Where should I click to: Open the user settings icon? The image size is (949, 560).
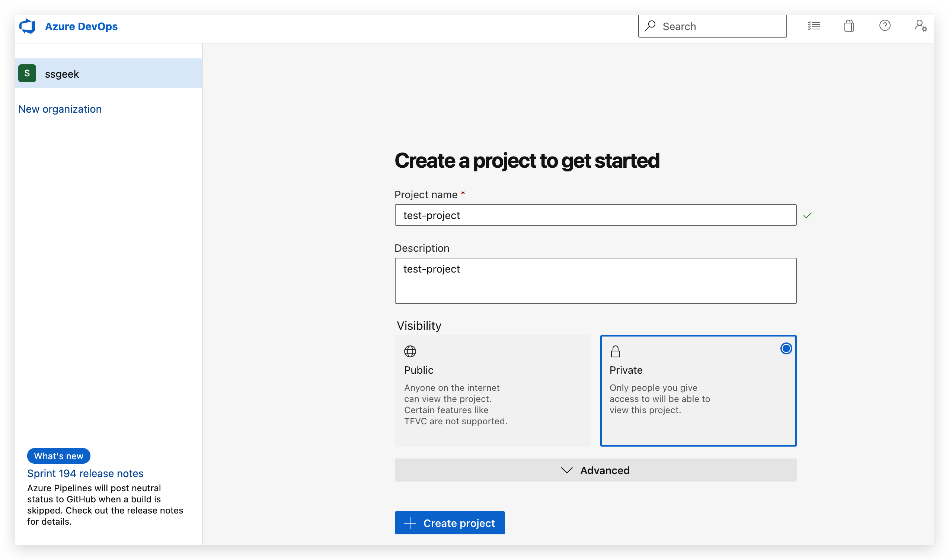(920, 26)
